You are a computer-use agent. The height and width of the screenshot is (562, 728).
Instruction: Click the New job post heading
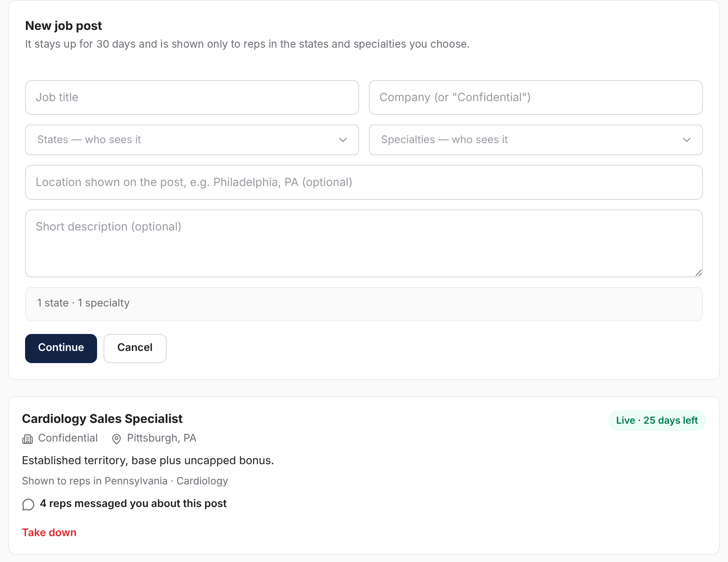pos(63,26)
